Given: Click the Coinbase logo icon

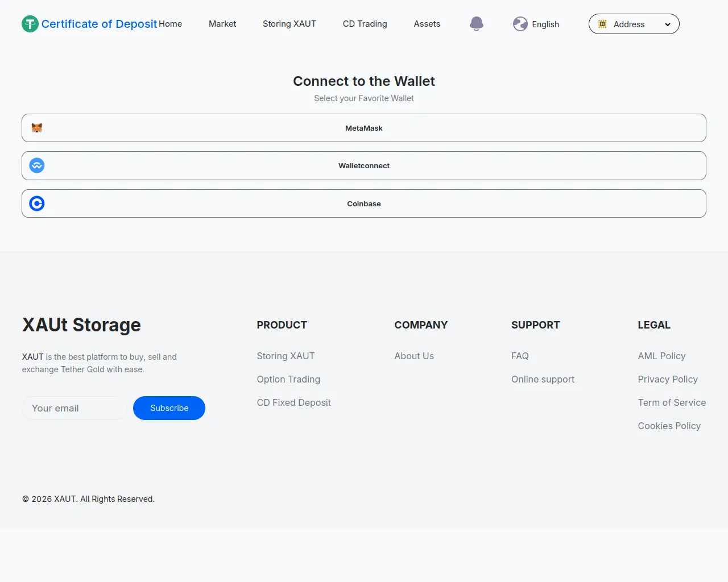Looking at the screenshot, I should 37,203.
